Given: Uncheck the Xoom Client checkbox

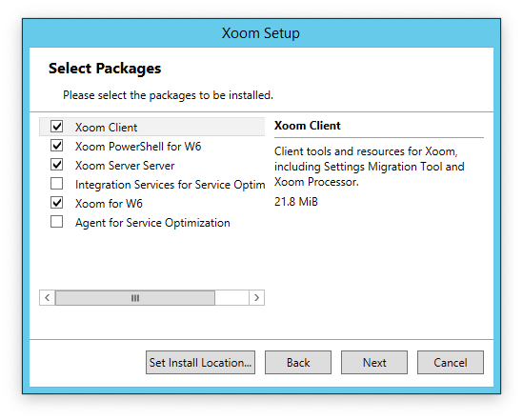Looking at the screenshot, I should coord(57,127).
